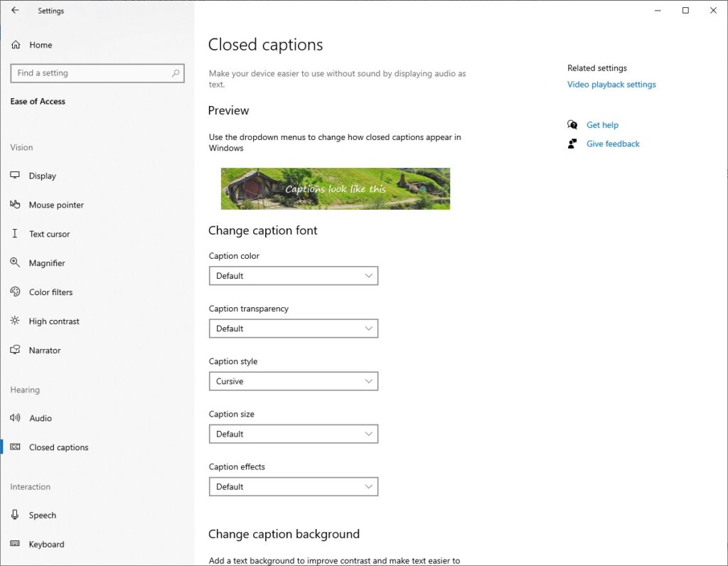Image resolution: width=728 pixels, height=566 pixels.
Task: Click the back arrow icon in Settings
Action: [x=15, y=11]
